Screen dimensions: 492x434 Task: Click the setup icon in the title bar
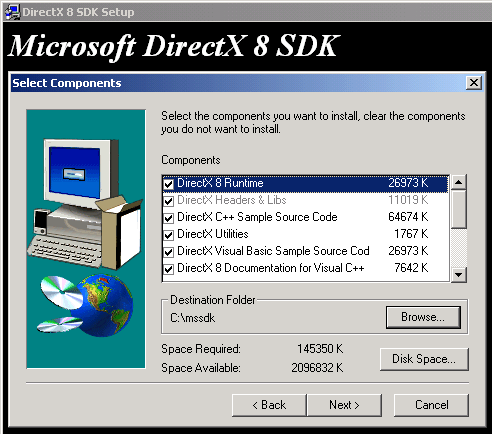pos(12,12)
